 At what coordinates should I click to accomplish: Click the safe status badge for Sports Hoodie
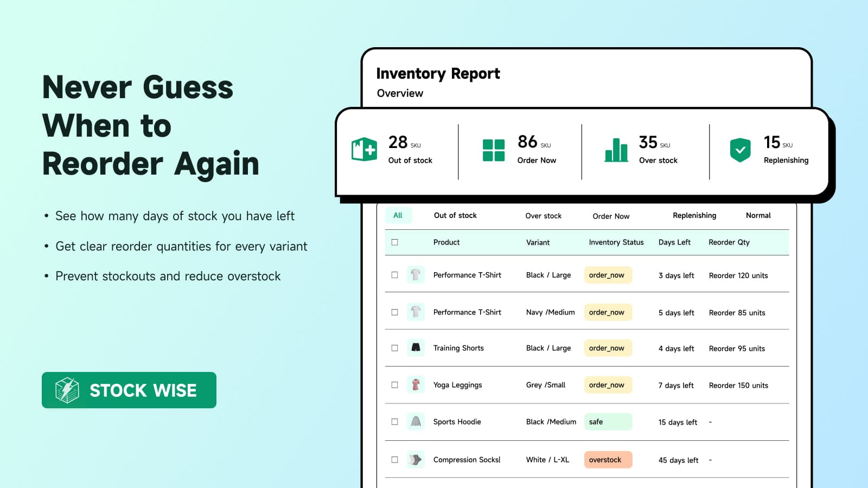coord(608,421)
